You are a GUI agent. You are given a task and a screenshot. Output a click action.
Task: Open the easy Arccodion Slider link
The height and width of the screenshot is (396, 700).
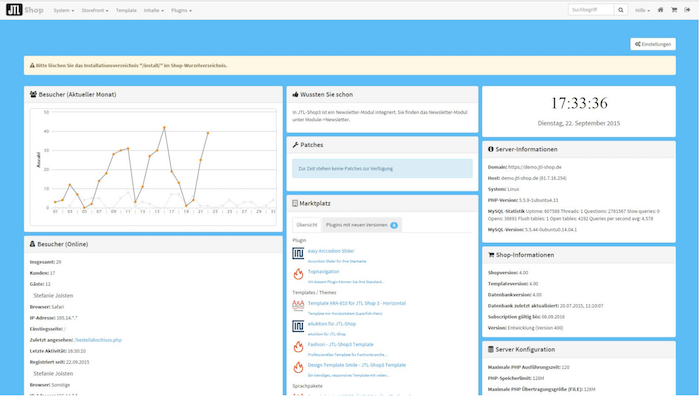[x=331, y=251]
